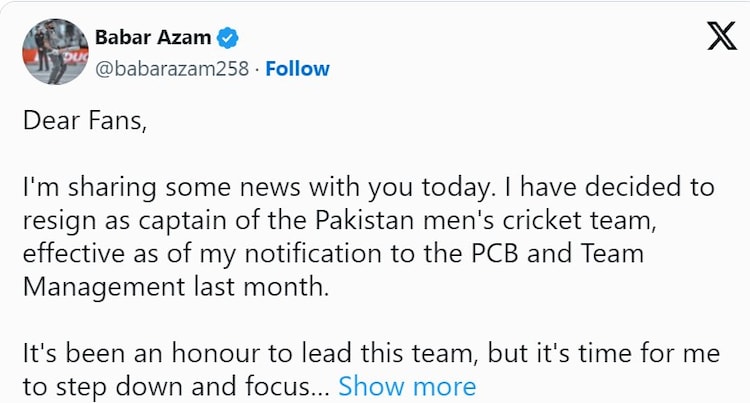Expand the post with Show more
The height and width of the screenshot is (403, 750).
point(407,386)
